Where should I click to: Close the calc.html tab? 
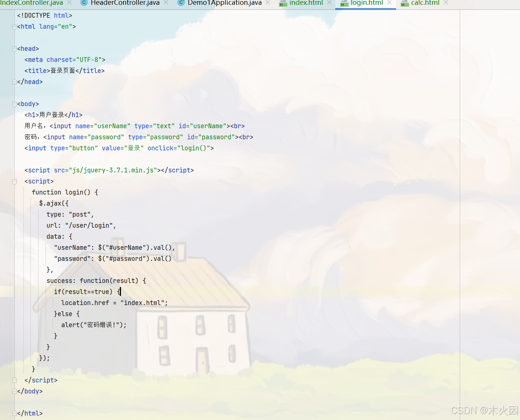pyautogui.click(x=446, y=3)
